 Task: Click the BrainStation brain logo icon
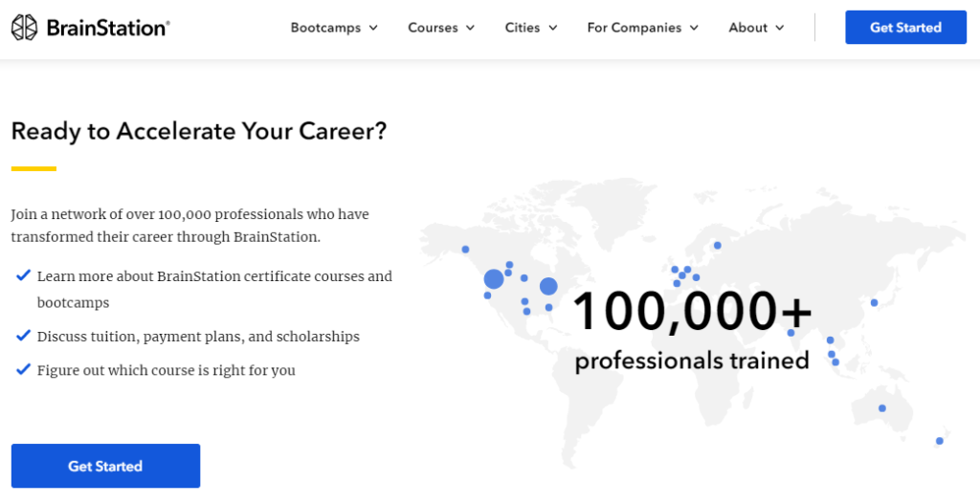click(x=24, y=28)
